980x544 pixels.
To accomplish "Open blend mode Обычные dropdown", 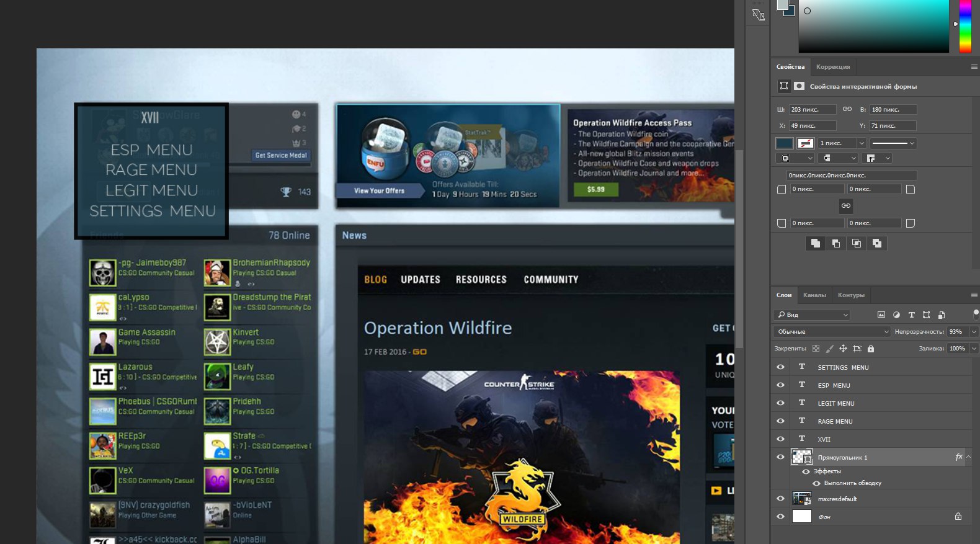I will pos(832,331).
